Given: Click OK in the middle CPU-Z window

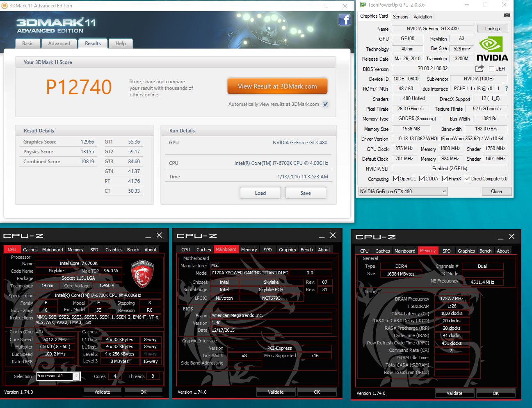Looking at the screenshot, I should 317,392.
